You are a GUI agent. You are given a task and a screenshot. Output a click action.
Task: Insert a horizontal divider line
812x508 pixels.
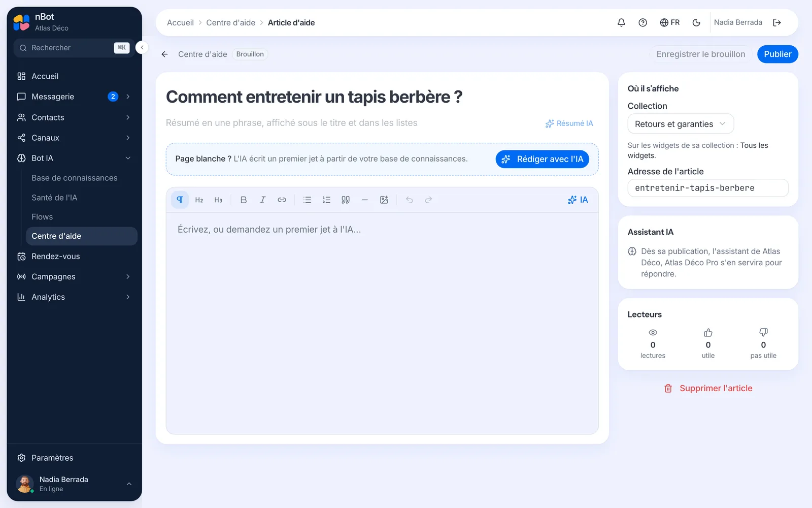(364, 200)
